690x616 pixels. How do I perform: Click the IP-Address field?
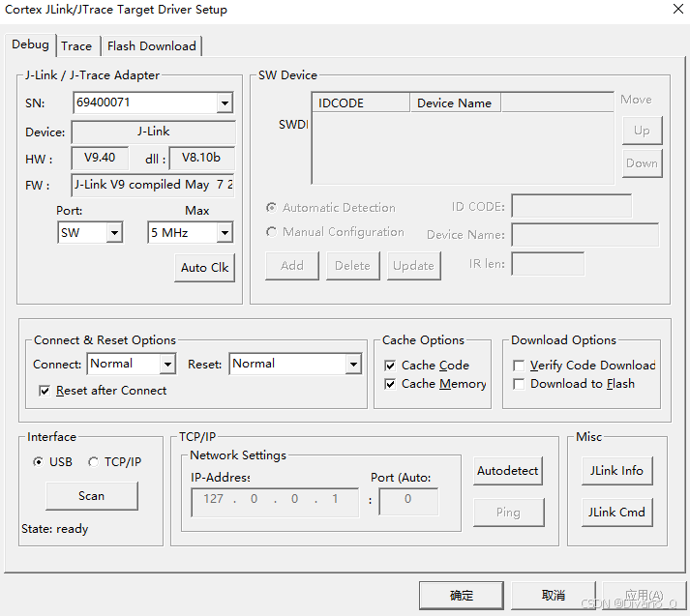click(275, 502)
